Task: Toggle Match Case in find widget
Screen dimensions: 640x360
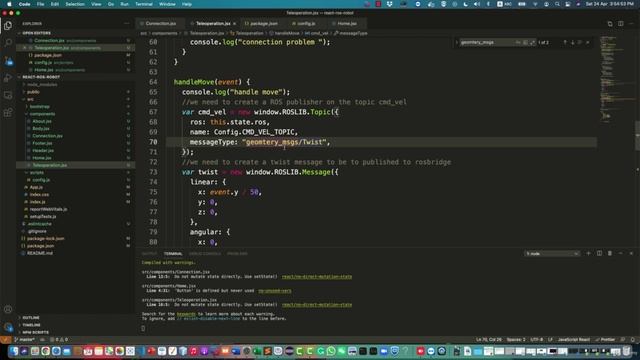Action: [x=518, y=42]
